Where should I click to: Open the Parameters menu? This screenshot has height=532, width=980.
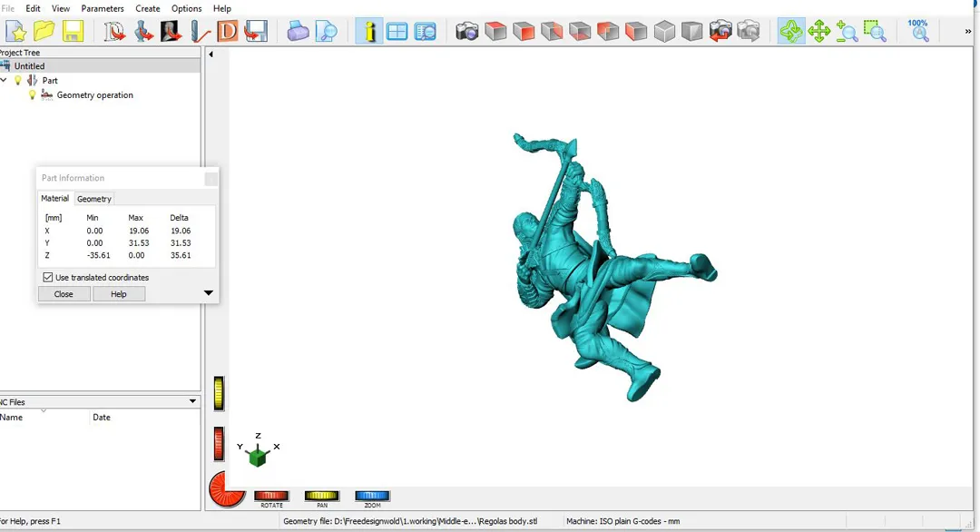coord(103,8)
